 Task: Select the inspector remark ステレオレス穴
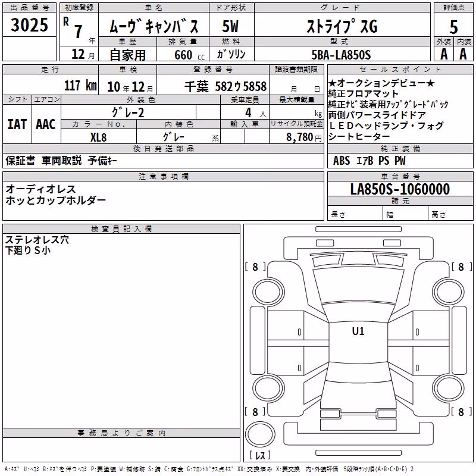click(x=37, y=240)
